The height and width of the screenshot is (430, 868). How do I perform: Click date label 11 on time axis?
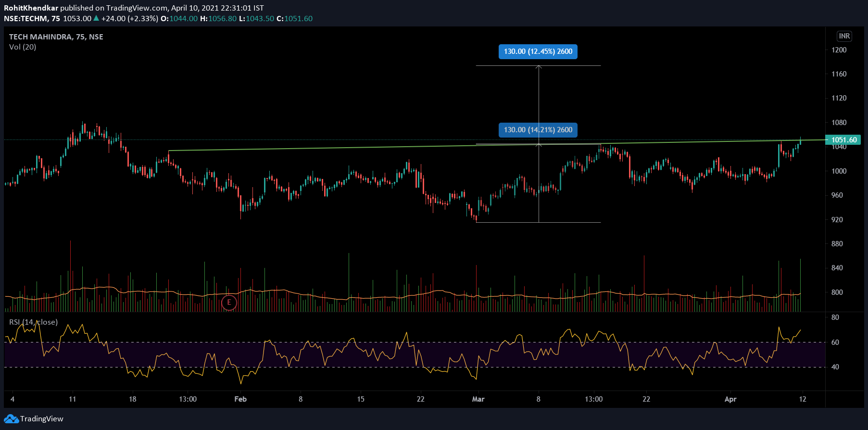pyautogui.click(x=73, y=399)
